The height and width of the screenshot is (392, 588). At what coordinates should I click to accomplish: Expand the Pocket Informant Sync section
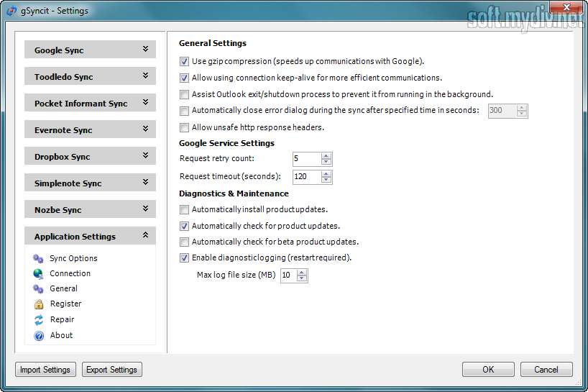tap(90, 103)
